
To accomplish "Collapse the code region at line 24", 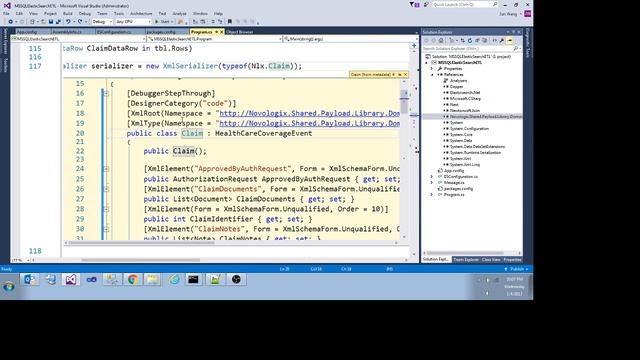I will click(x=106, y=169).
